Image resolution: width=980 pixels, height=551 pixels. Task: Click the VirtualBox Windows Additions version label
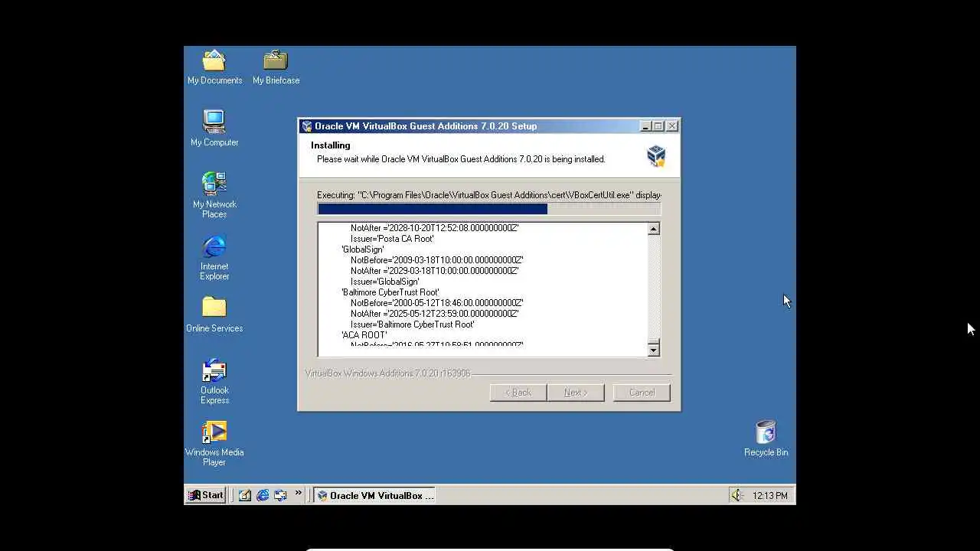(x=388, y=373)
